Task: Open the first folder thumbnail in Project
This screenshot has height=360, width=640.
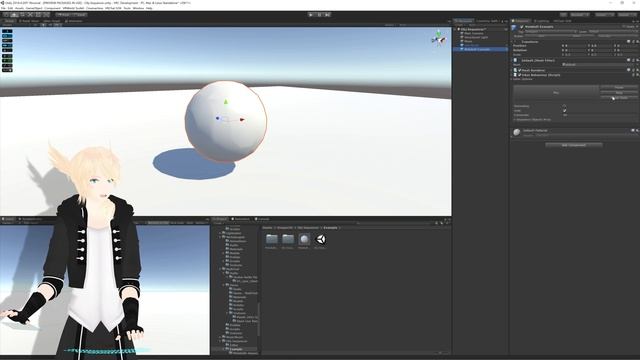Action: tap(271, 239)
